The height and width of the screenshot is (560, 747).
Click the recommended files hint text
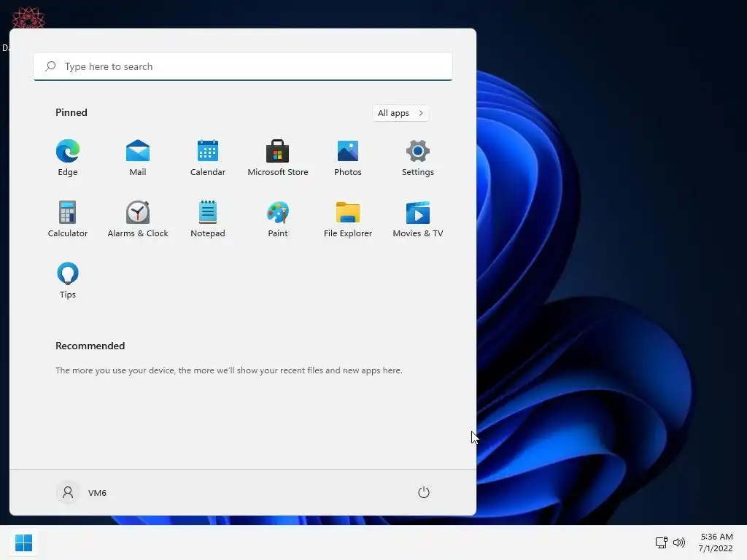click(x=228, y=370)
